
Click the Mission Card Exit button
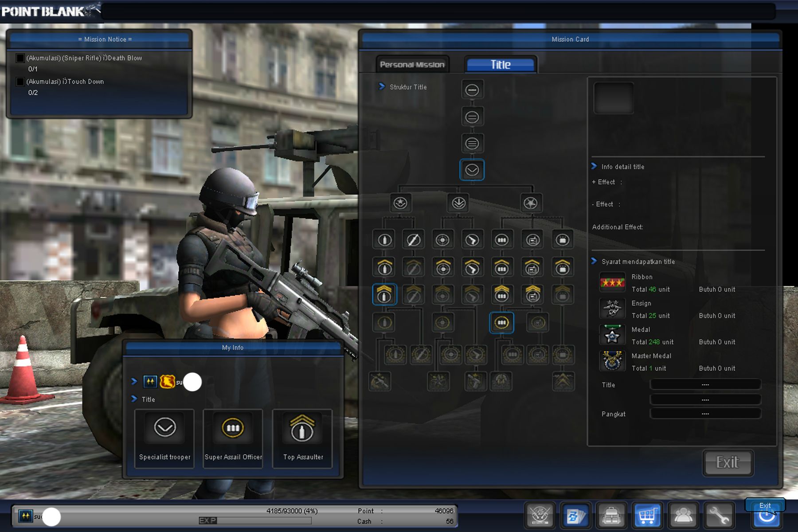728,463
